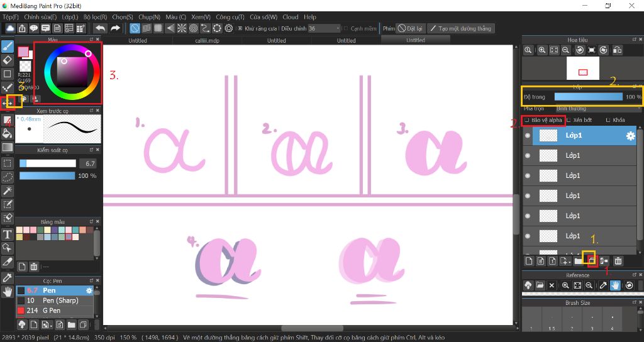Screen dimensions: 644x342
Task: Click the Độ trong opacity slider
Action: coord(588,97)
